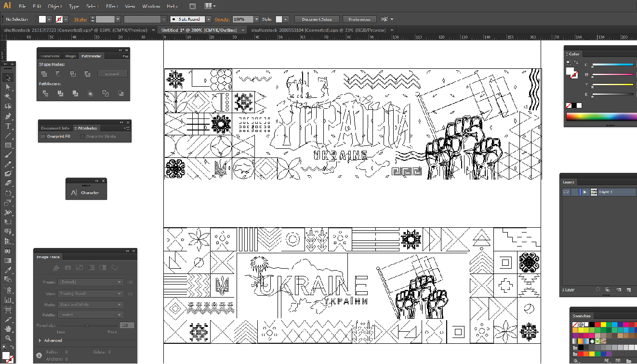Click the Eraser tool
The width and height of the screenshot is (637, 364).
coord(8,183)
